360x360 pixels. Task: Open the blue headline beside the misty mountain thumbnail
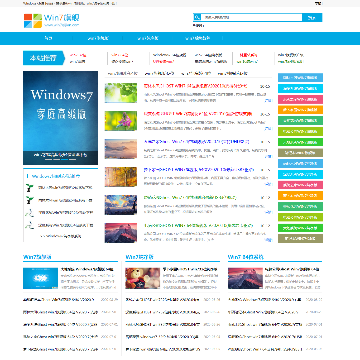(x=196, y=142)
